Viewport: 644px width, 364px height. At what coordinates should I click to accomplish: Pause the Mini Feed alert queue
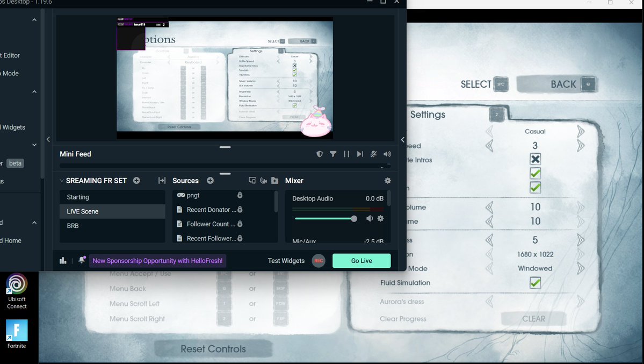pyautogui.click(x=346, y=154)
